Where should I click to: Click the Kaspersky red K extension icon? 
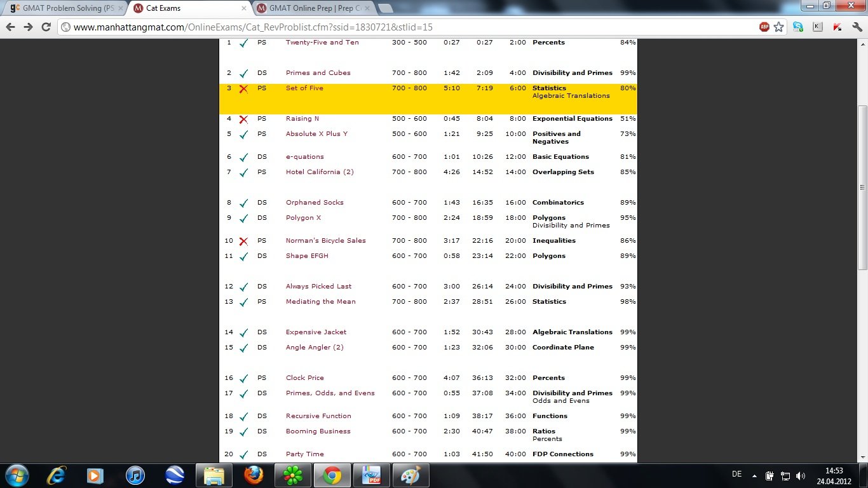(837, 27)
